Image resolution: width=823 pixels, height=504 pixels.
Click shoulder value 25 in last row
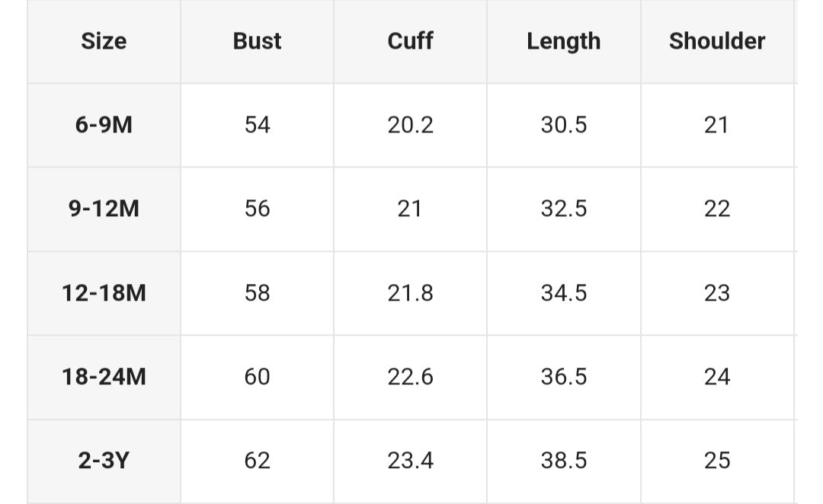716,461
